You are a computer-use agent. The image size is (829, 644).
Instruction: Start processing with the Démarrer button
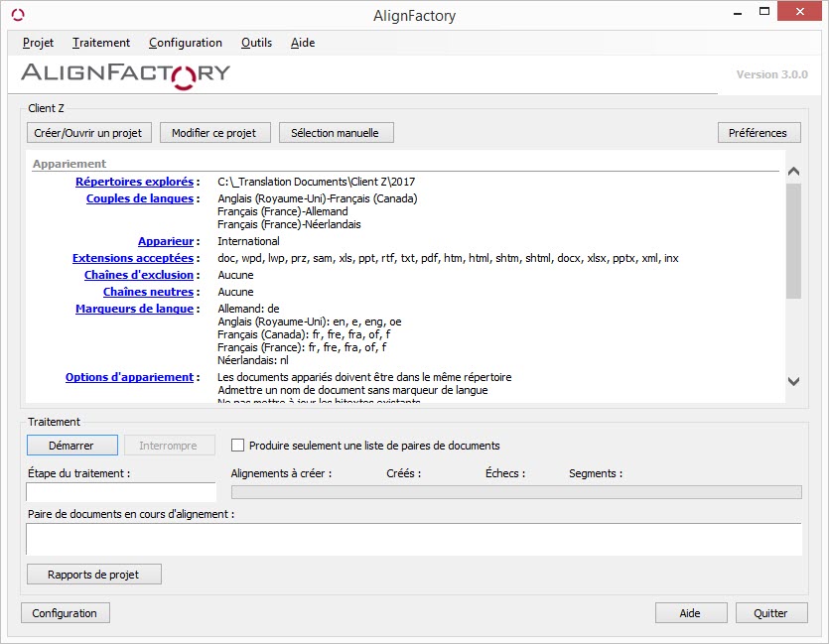coord(71,446)
